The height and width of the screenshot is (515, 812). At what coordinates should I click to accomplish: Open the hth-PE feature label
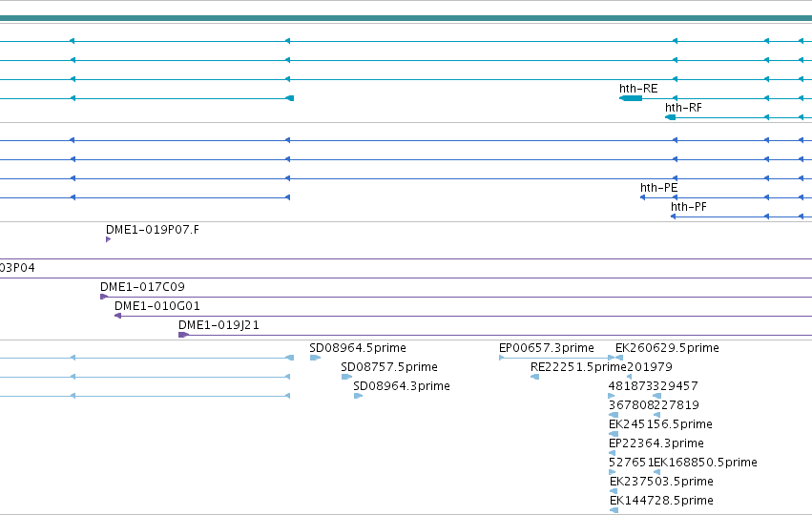tap(658, 187)
